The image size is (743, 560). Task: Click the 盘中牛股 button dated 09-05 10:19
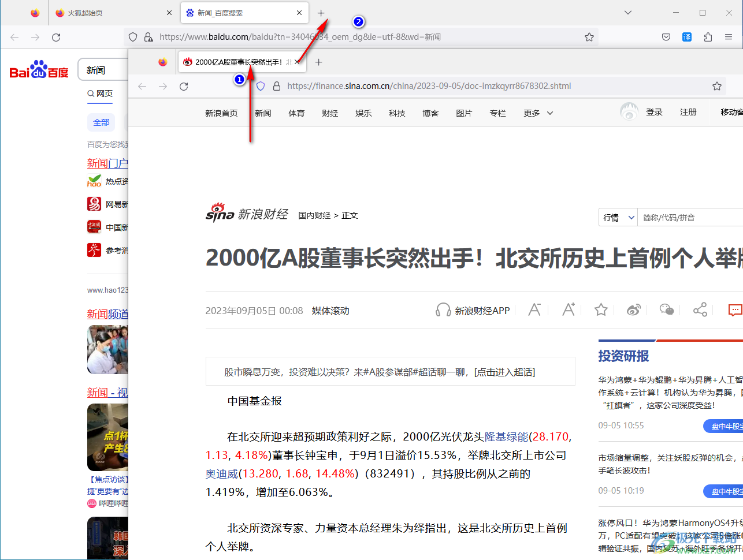click(723, 491)
